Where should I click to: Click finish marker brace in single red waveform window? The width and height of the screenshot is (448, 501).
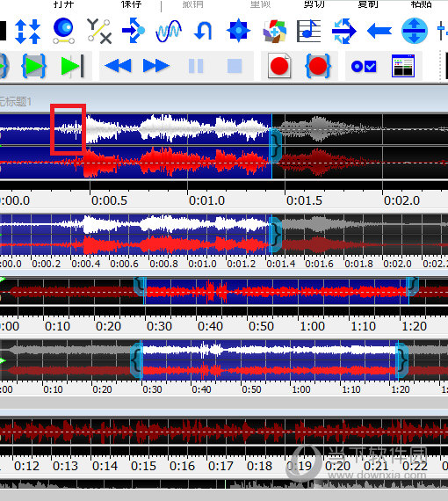(413, 287)
